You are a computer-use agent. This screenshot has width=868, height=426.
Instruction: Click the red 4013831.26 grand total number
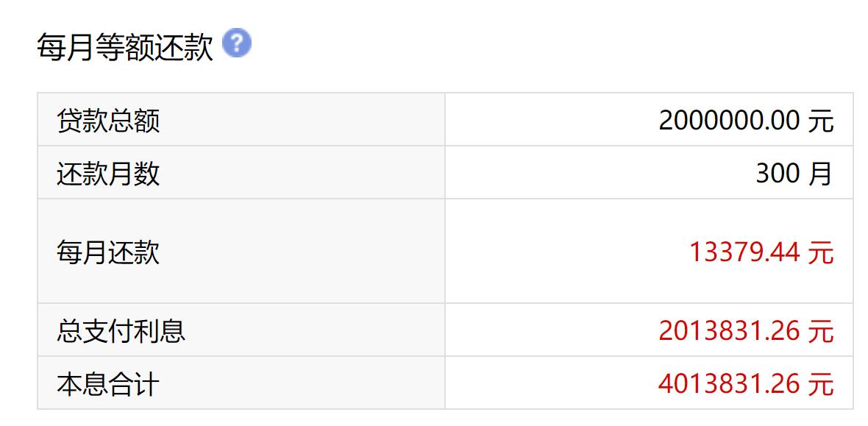[728, 384]
